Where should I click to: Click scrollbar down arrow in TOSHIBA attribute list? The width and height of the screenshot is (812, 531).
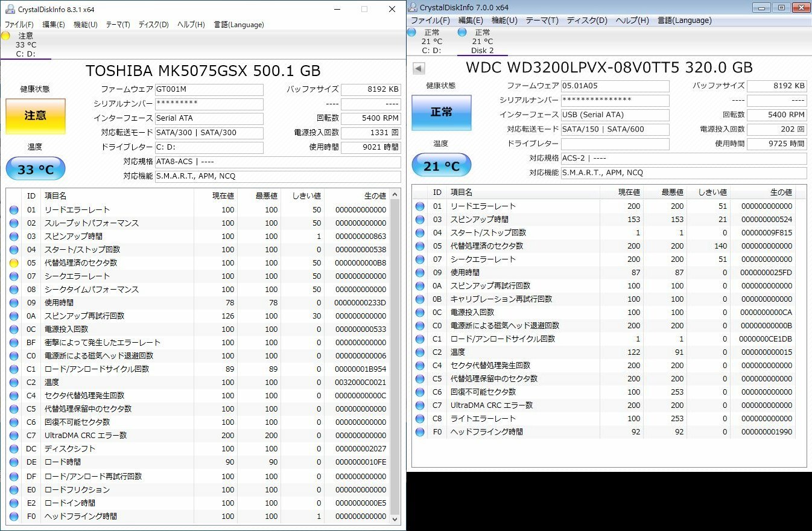pyautogui.click(x=395, y=518)
